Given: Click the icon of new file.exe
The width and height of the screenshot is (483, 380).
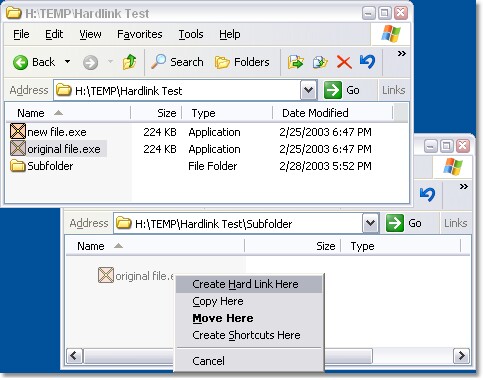Looking at the screenshot, I should pyautogui.click(x=18, y=131).
